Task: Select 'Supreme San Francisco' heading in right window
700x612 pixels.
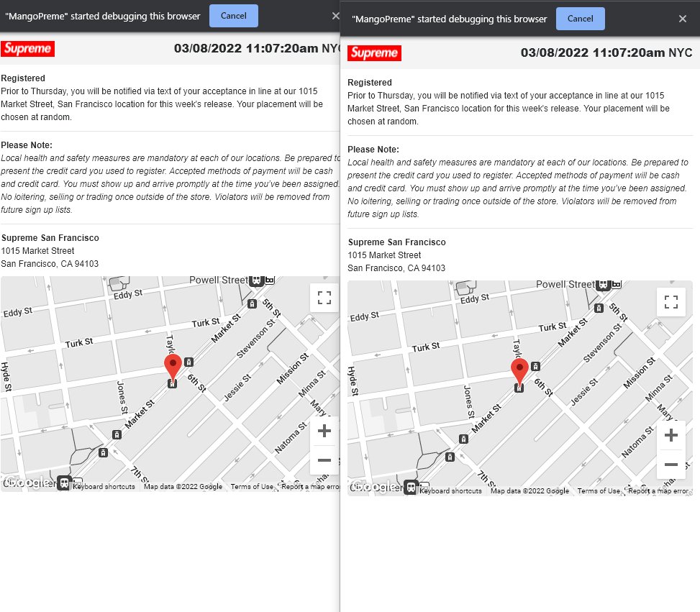Action: point(397,242)
